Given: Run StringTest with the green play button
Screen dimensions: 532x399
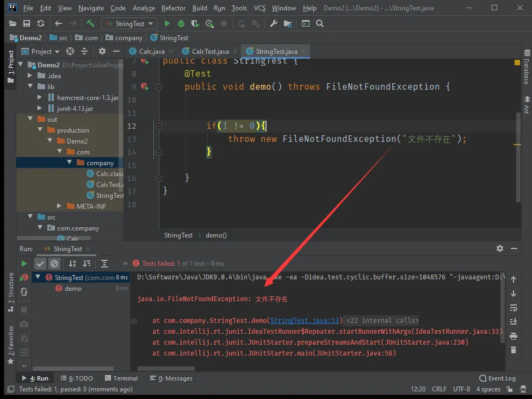Looking at the screenshot, I should point(167,23).
